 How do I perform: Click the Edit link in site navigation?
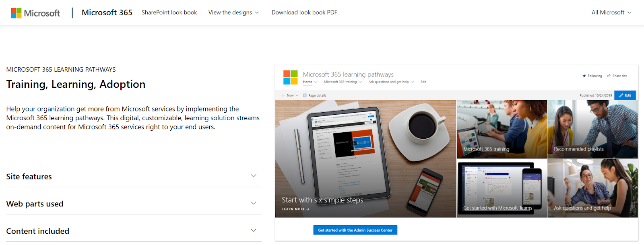click(x=423, y=82)
